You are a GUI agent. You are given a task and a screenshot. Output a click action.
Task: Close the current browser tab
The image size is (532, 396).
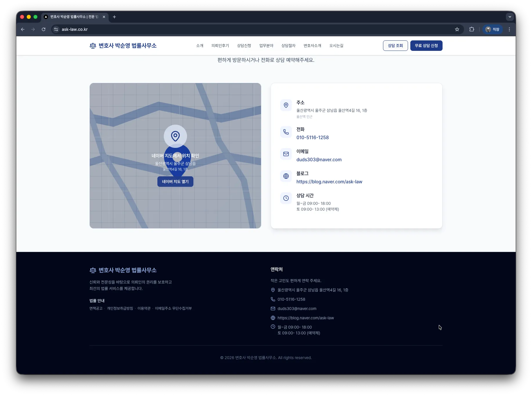click(x=104, y=17)
